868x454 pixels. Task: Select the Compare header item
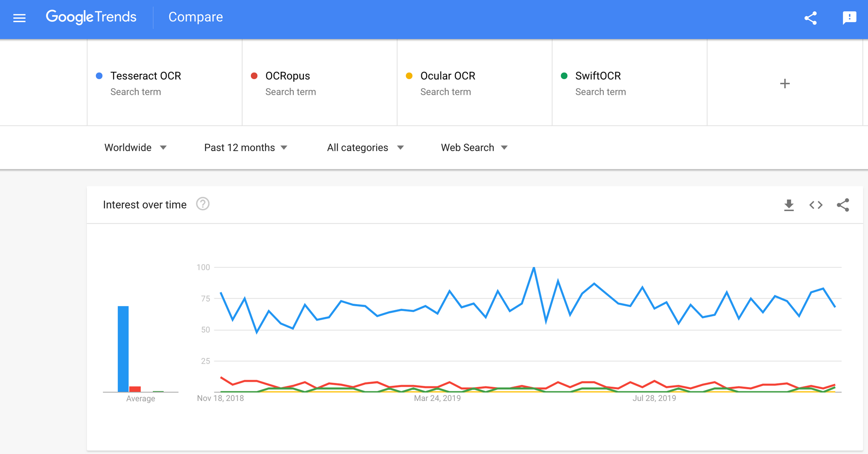click(x=195, y=17)
